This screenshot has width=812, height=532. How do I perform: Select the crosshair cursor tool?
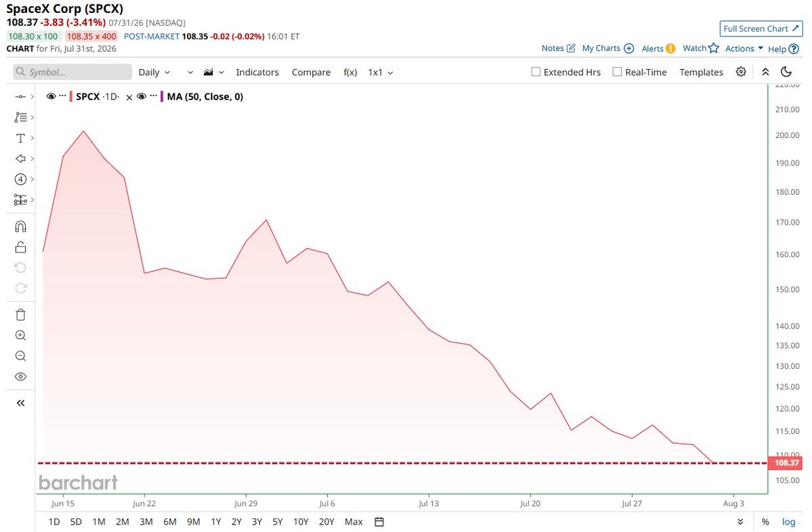click(20, 97)
